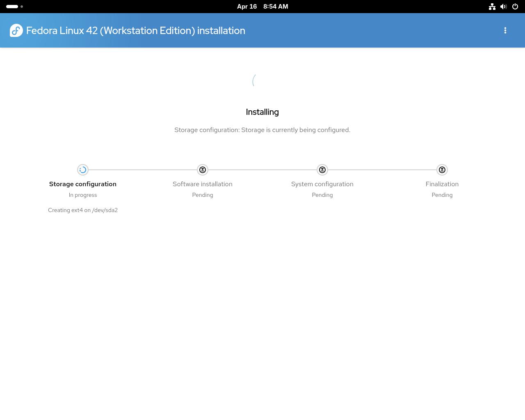525x420 pixels.
Task: Click the Fedora logo in header
Action: tap(16, 30)
